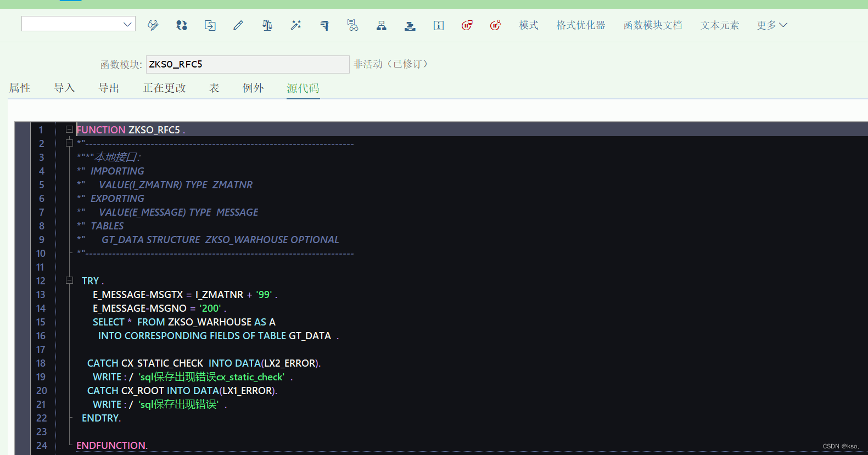Click 'GT_DATA STRUCTURE ZKSO_WARHOUSE OPTIONAL' line
The height and width of the screenshot is (455, 868).
[x=220, y=240]
